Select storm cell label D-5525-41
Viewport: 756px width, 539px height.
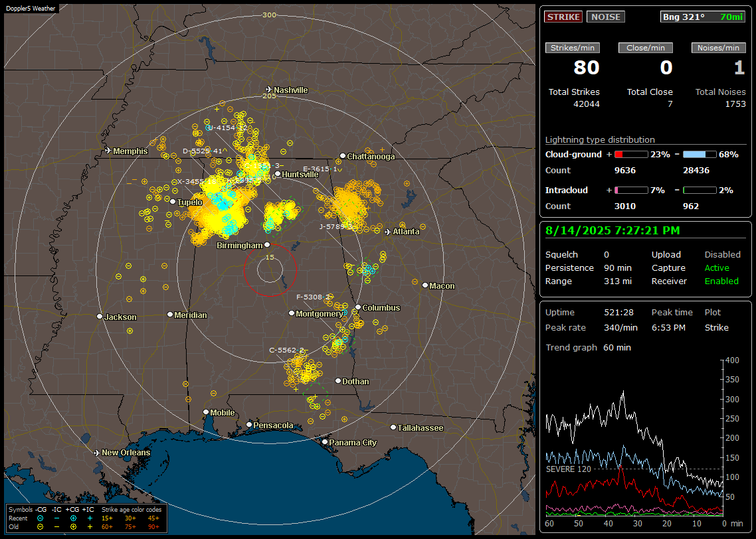tap(203, 151)
